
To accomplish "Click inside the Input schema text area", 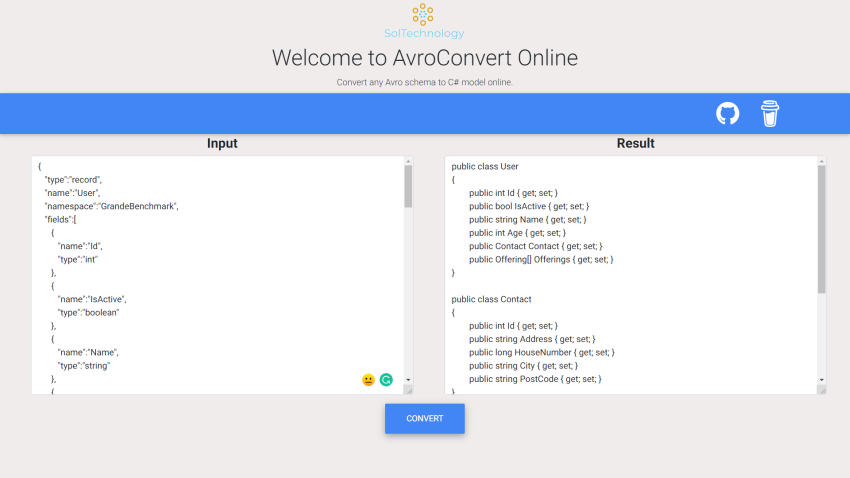I will [x=218, y=275].
